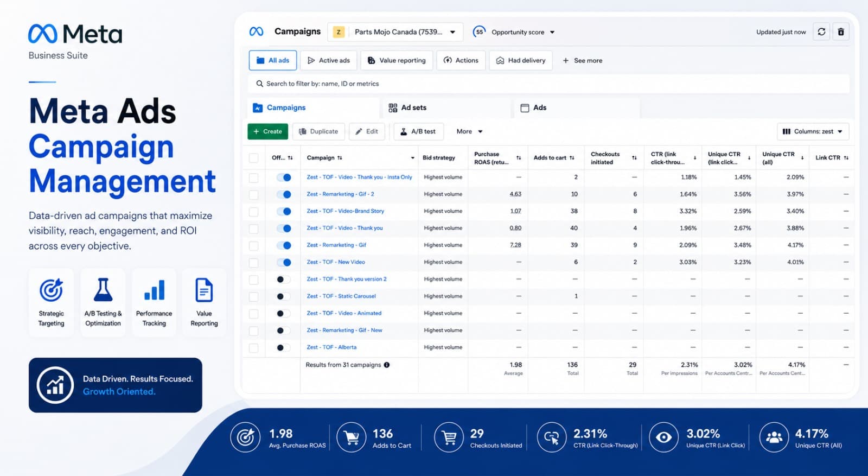Click the Meta Business Suite logo
This screenshot has height=476, width=868.
(75, 41)
